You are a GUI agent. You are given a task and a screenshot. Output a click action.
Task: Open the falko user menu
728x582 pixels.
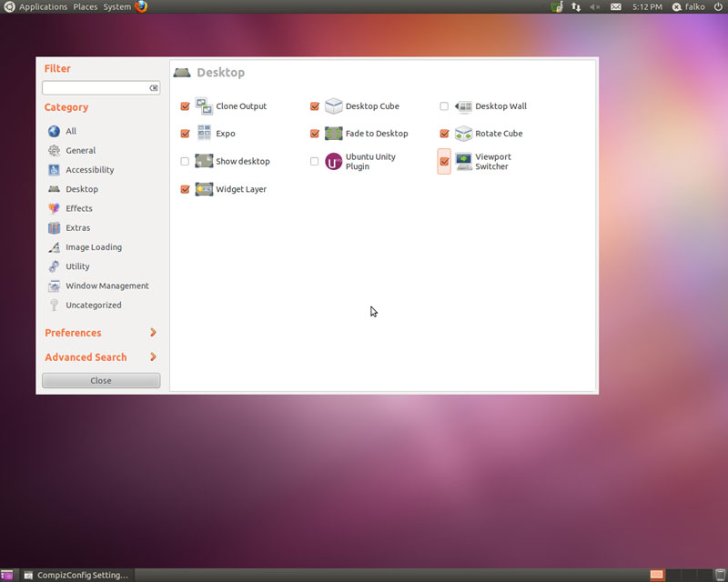click(x=689, y=6)
